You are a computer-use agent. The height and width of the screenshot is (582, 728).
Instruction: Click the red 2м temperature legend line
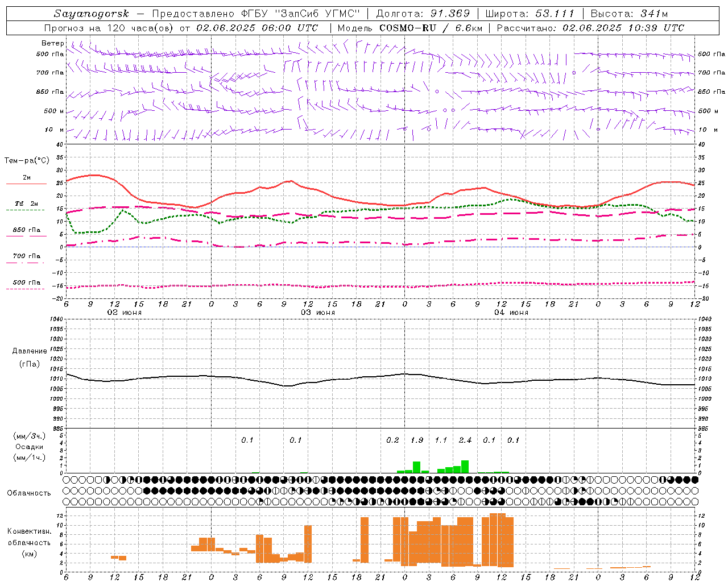click(26, 184)
